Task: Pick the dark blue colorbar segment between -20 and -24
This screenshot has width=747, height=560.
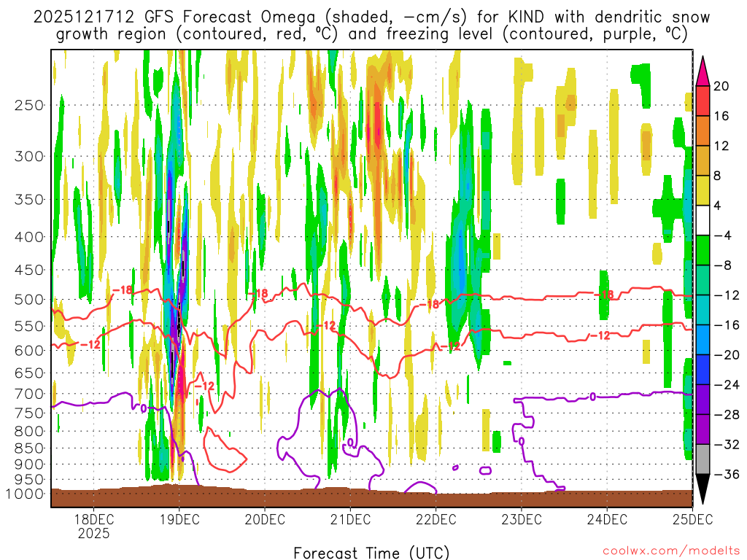Action: click(703, 370)
